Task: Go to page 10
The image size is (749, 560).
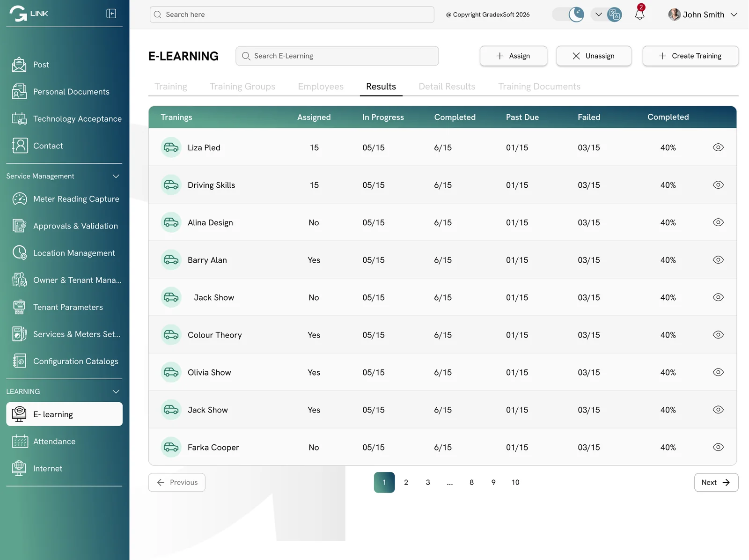Action: click(x=515, y=482)
